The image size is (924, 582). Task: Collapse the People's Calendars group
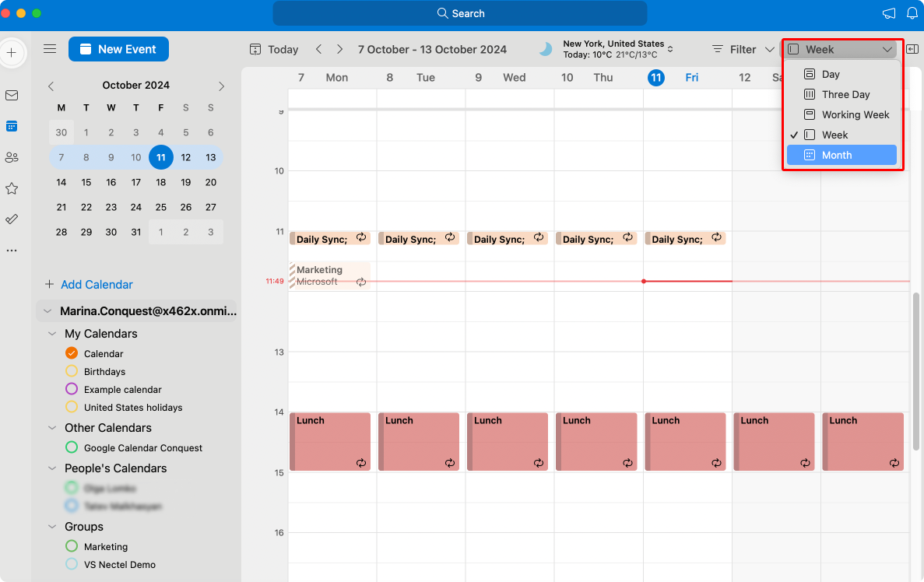pos(52,468)
